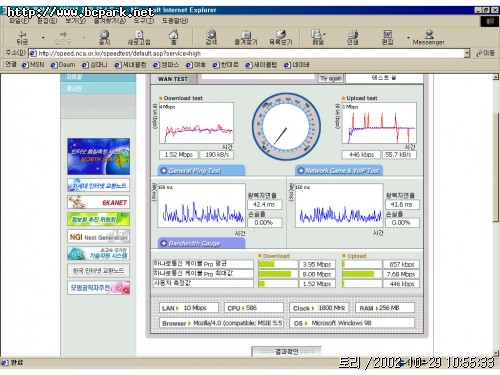
Task: Open the Edit button dropdown arrow
Action: click(408, 38)
